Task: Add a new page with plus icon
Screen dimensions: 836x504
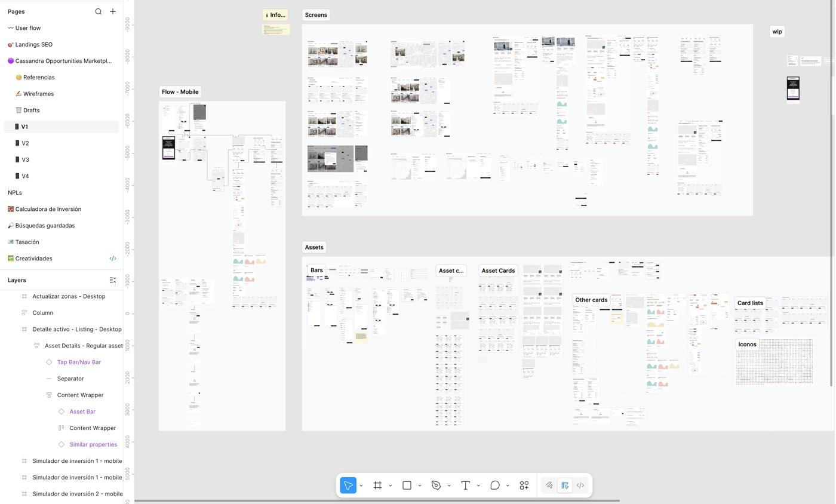Action: (x=113, y=11)
